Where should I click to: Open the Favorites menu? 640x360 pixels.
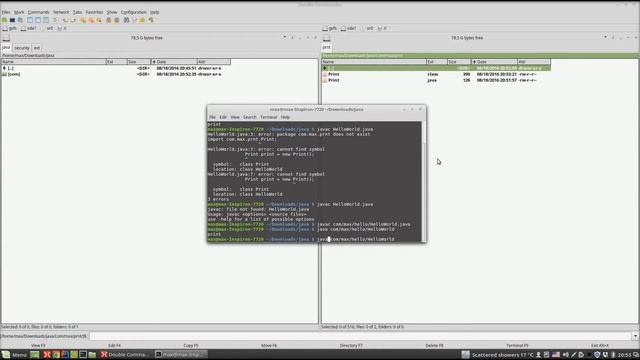(x=94, y=12)
